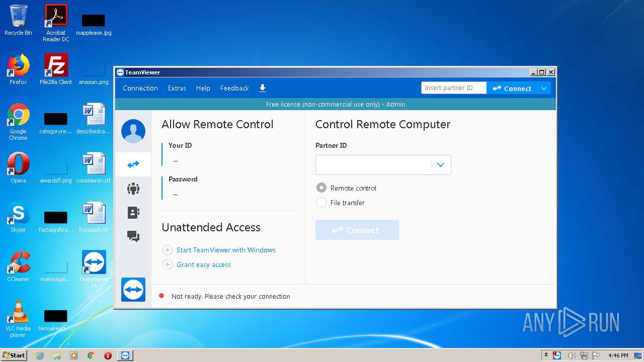Expand the Partner ID dropdown arrow
This screenshot has height=362, width=644.
click(x=441, y=165)
